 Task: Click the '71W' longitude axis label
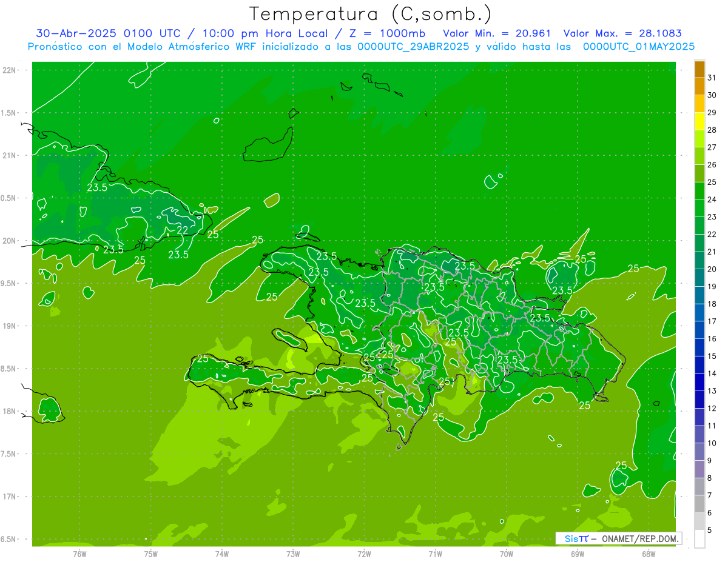click(435, 554)
